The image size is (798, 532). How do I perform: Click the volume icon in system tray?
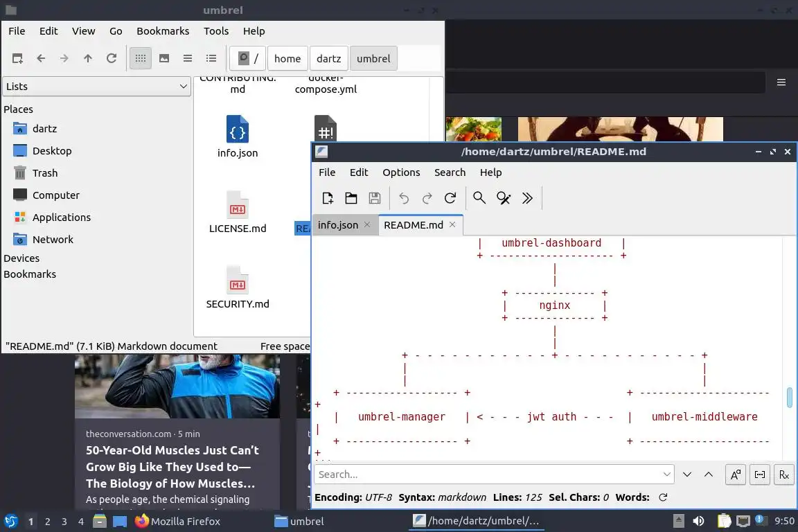699,522
